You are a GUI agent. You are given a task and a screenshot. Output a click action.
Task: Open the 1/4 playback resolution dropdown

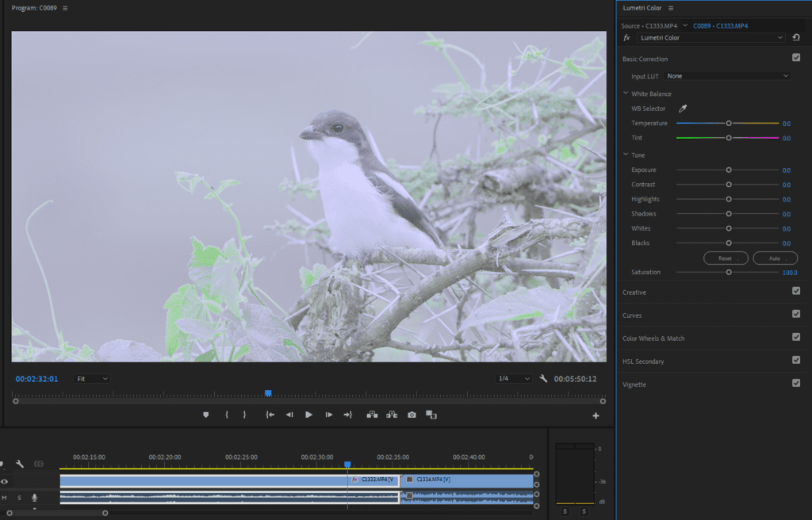tap(513, 379)
